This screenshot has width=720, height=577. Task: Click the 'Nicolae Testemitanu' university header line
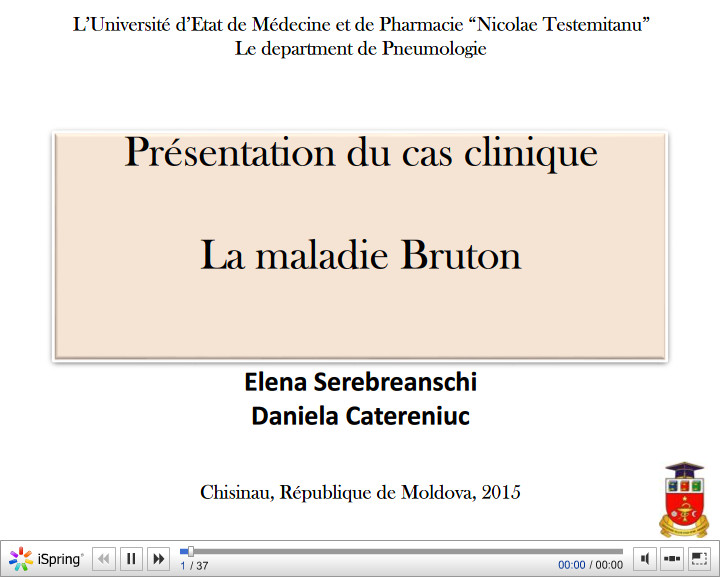click(x=360, y=24)
